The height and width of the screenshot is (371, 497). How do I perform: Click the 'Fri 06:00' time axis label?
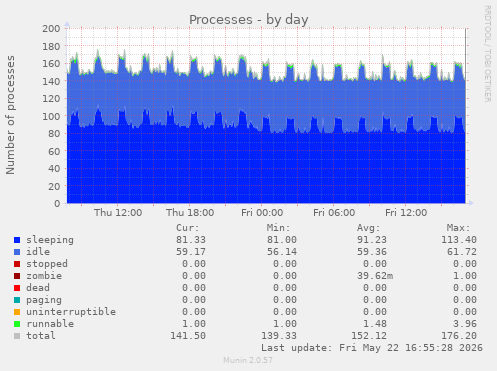pos(334,213)
